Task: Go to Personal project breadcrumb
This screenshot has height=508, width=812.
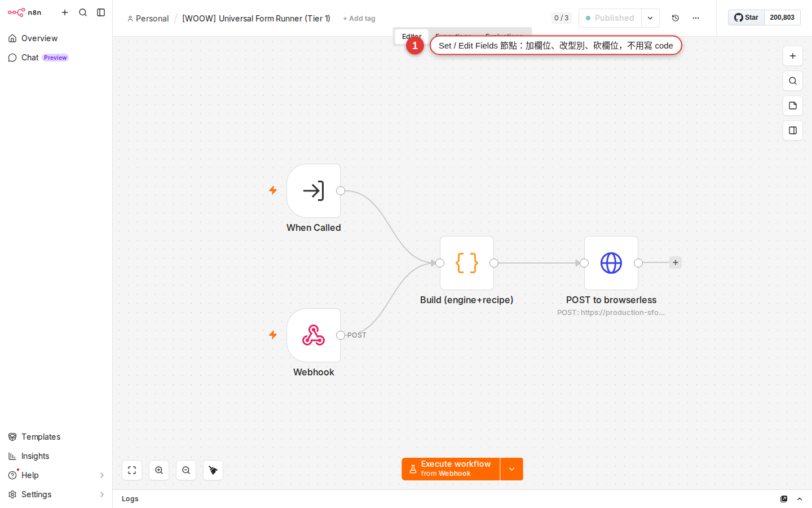Action: [148, 19]
